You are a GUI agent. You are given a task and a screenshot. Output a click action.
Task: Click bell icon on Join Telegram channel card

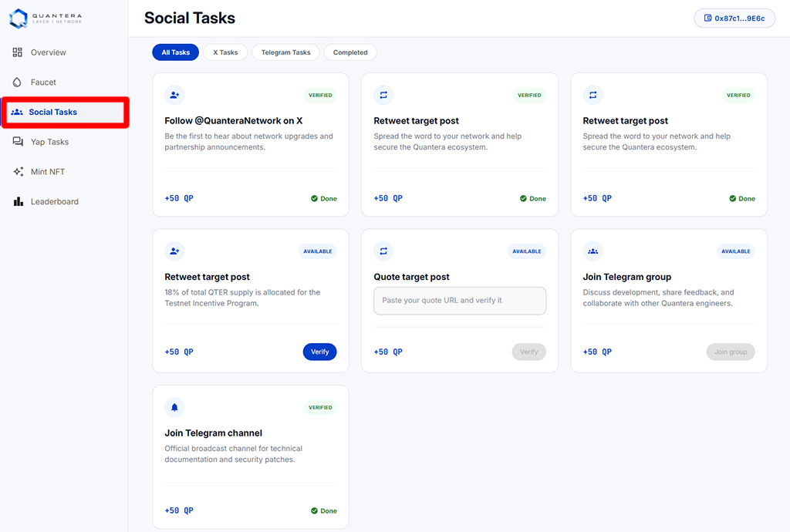pos(174,407)
